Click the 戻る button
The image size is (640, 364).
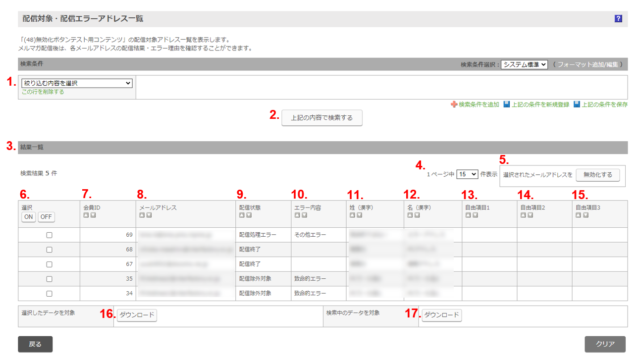[x=35, y=344]
